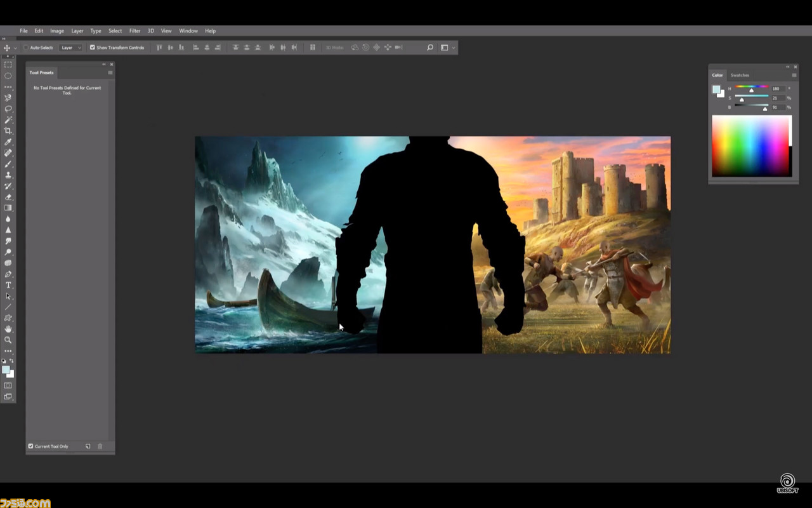Select the Dodge tool
812x508 pixels.
8,252
